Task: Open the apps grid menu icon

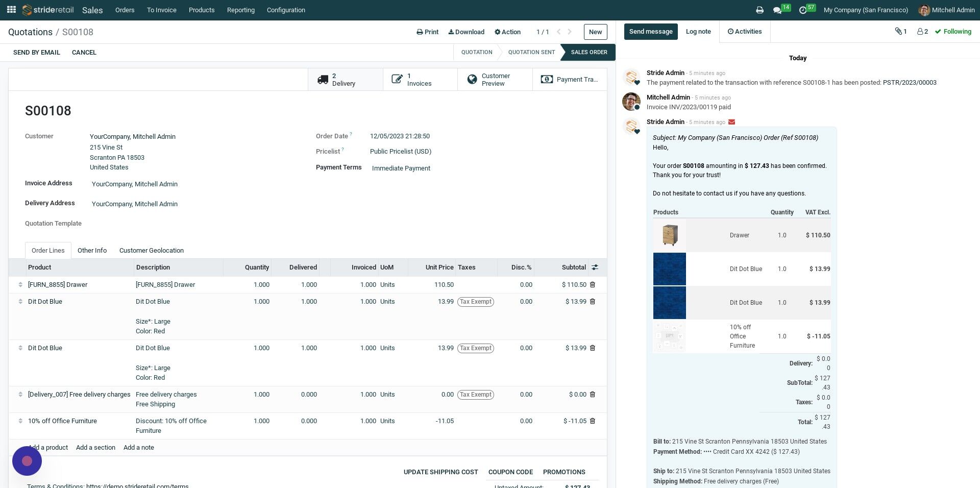Action: tap(11, 10)
